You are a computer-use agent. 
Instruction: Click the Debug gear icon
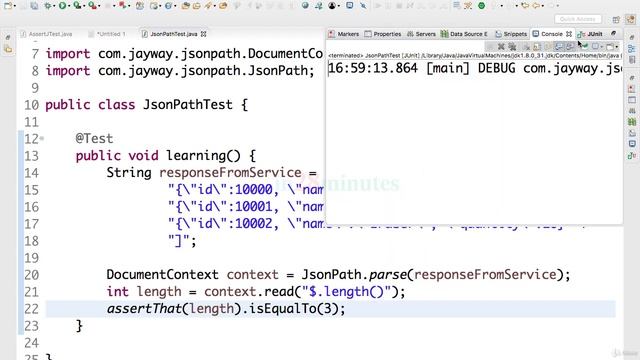coord(48,6)
